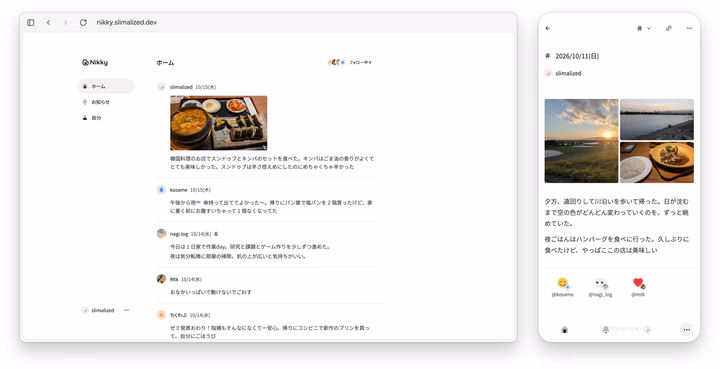
Task: Open the hamburger steak meal photo
Action: coord(657,162)
